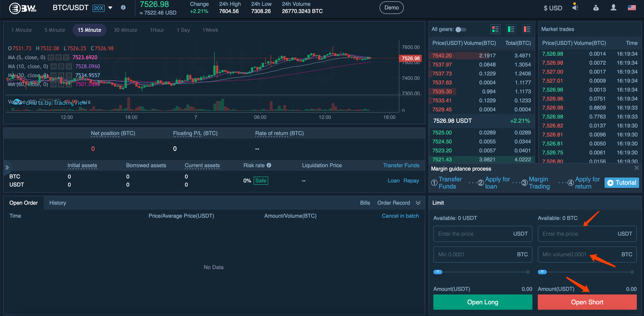Select the US flag language icon
This screenshot has width=644, height=316.
pos(631,7)
